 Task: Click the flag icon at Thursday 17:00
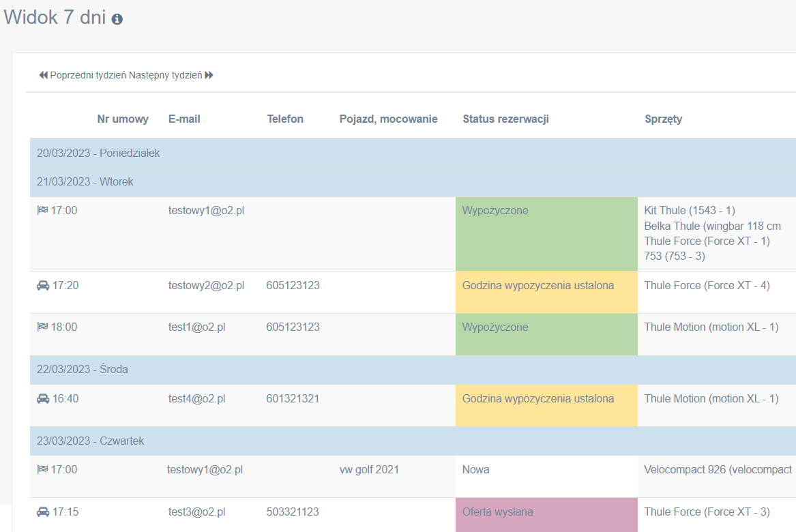[x=42, y=469]
